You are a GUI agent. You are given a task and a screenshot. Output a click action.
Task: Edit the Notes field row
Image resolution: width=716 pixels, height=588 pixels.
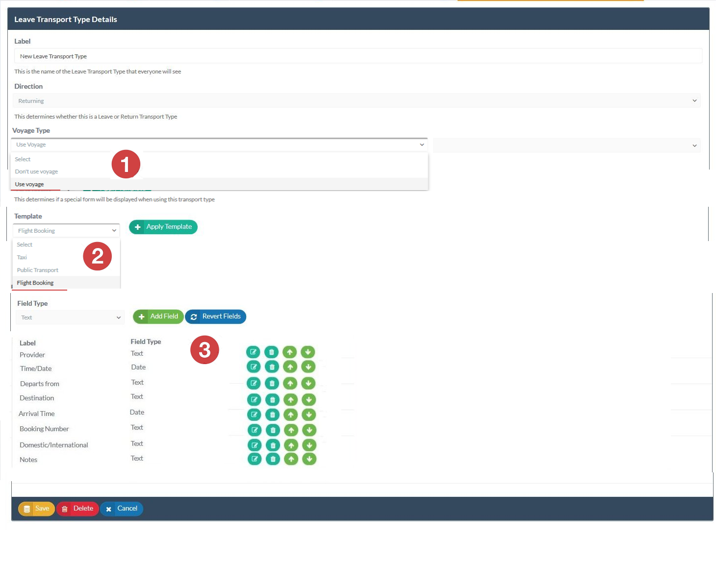point(255,459)
